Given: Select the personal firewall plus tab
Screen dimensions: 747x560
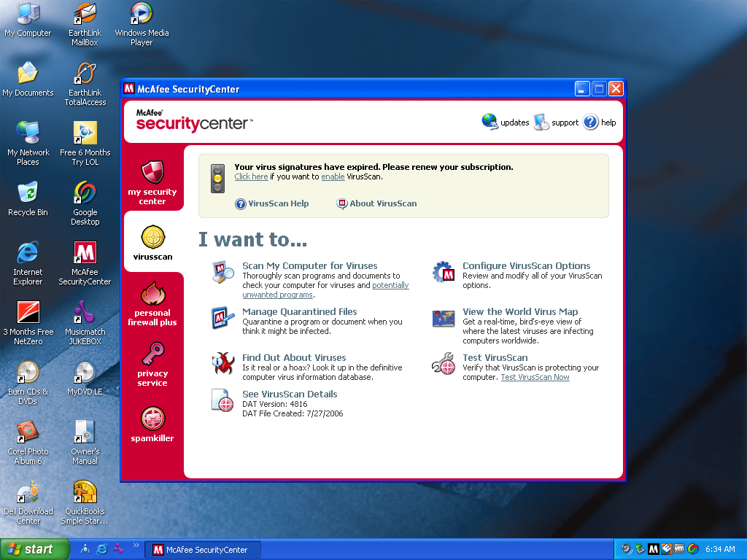Looking at the screenshot, I should click(x=152, y=303).
